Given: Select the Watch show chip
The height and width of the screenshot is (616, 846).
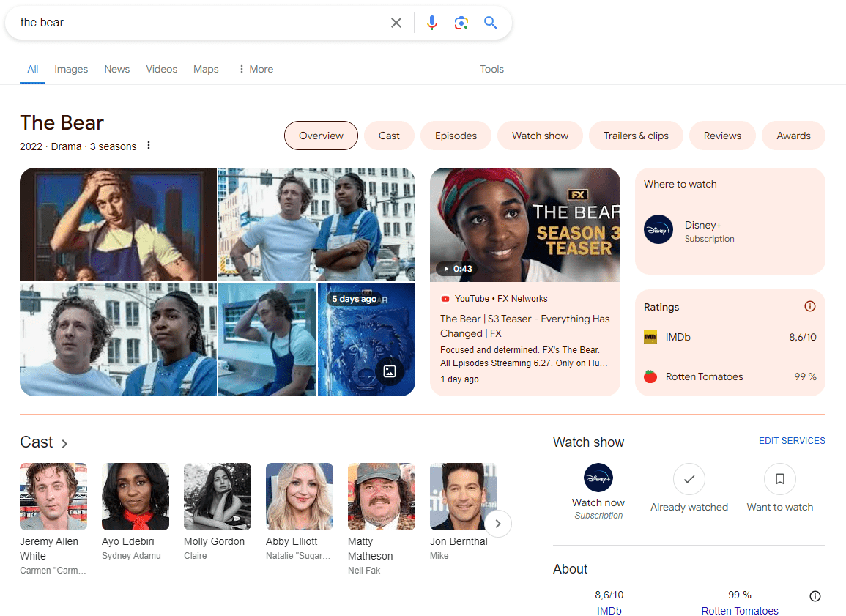Looking at the screenshot, I should click(540, 136).
